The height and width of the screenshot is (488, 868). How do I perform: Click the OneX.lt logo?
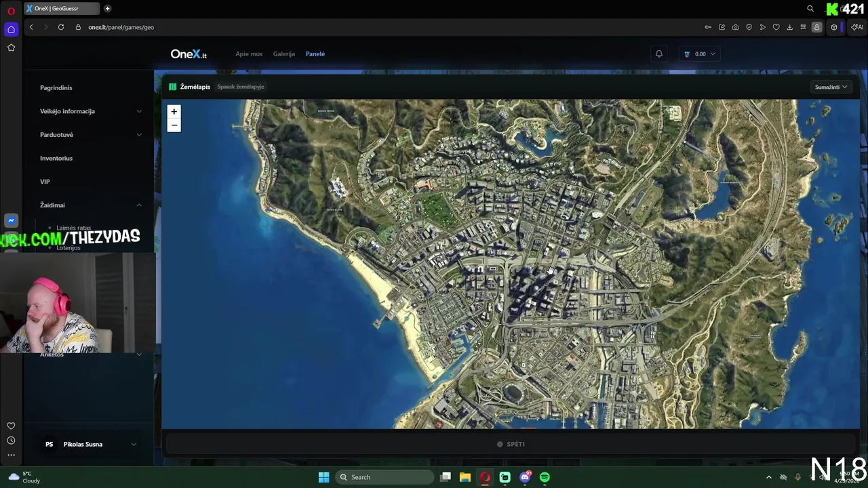[189, 54]
